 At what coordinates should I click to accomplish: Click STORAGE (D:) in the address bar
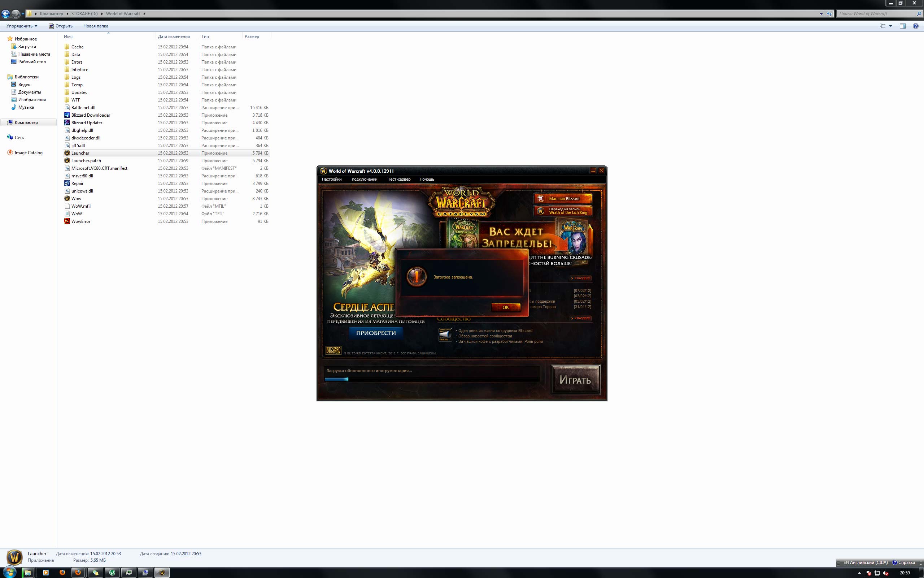point(84,14)
